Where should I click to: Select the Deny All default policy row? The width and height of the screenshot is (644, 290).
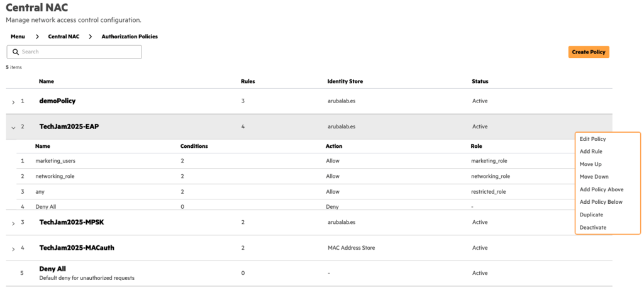(x=53, y=269)
